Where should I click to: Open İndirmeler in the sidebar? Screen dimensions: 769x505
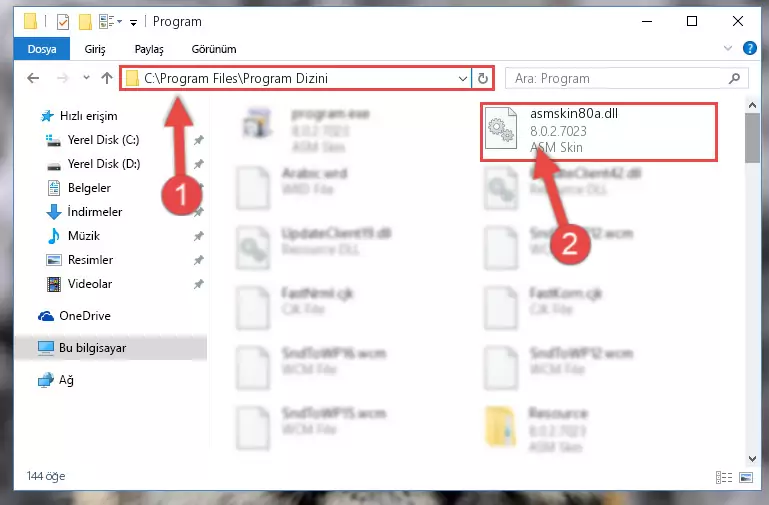click(95, 212)
